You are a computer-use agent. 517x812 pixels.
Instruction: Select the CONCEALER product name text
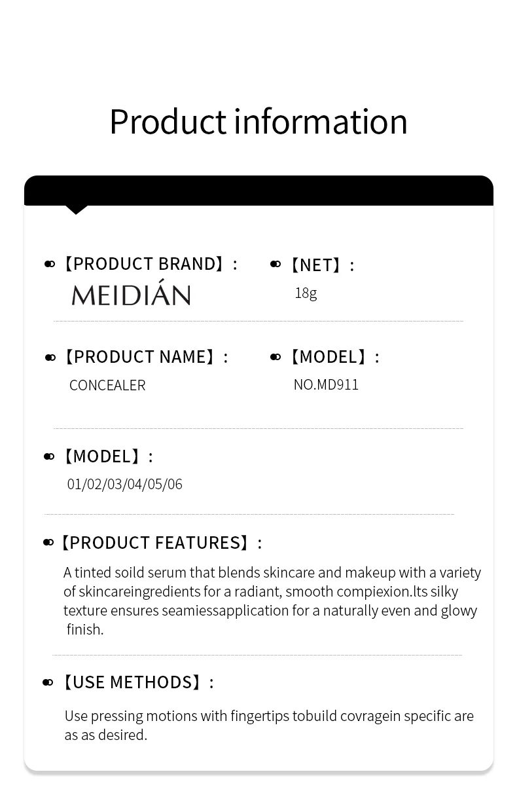coord(107,385)
